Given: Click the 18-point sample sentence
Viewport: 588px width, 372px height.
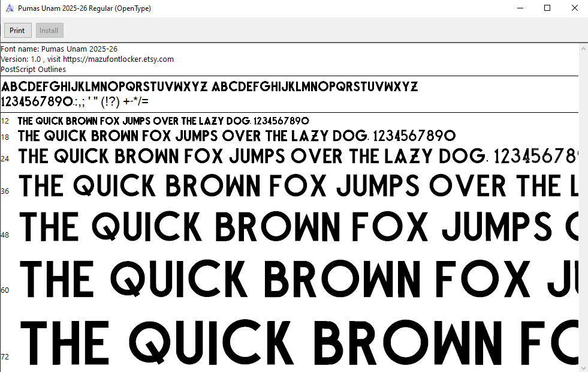Looking at the screenshot, I should click(237, 136).
